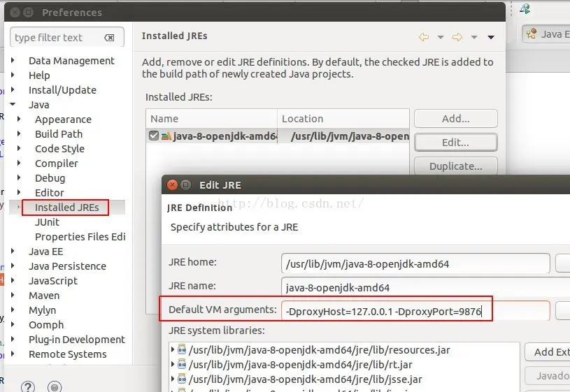Select the JUnit preferences item
570x392 pixels.
[x=47, y=222]
